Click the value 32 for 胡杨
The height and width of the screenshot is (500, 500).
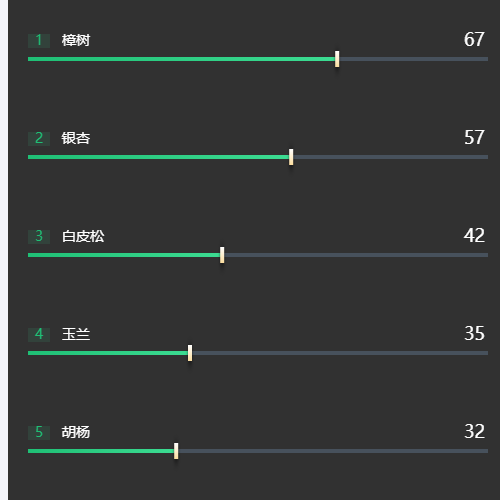pyautogui.click(x=474, y=432)
